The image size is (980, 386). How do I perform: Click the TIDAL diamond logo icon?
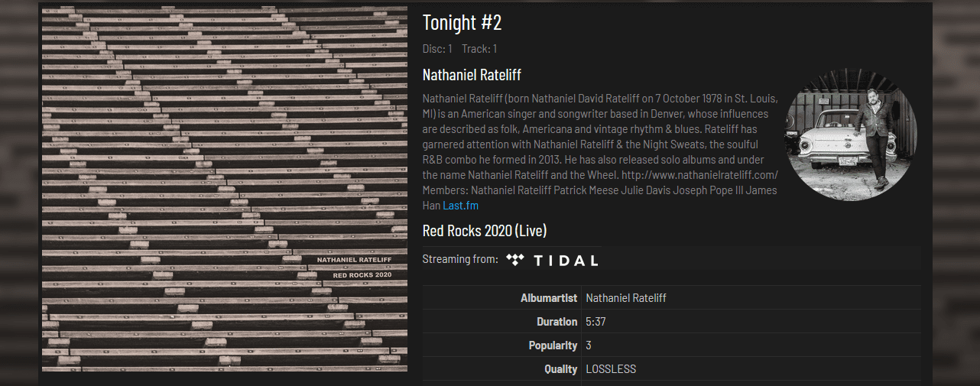coord(515,260)
